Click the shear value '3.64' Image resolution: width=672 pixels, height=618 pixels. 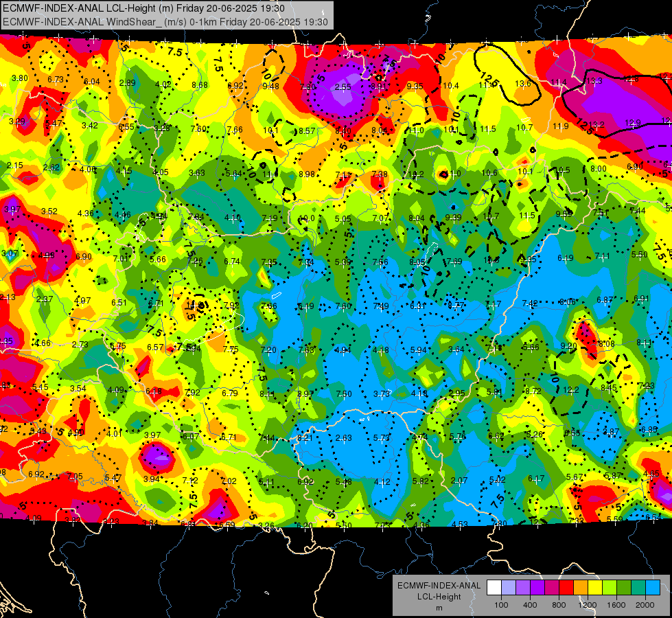coord(456,350)
